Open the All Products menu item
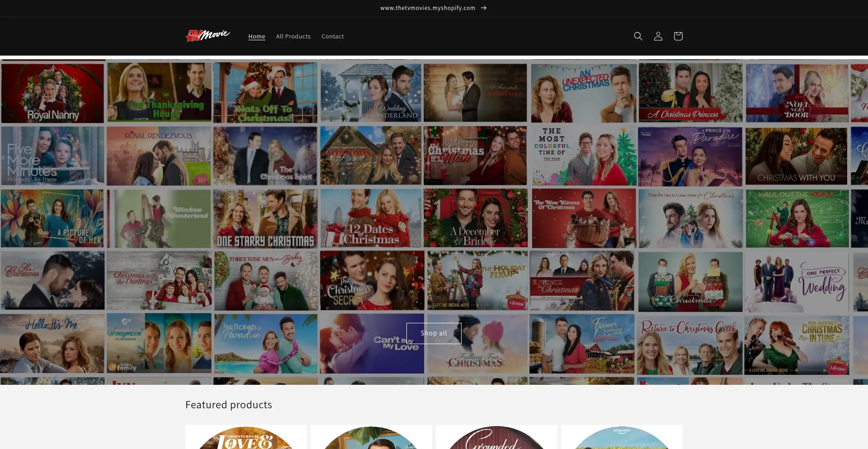This screenshot has width=868, height=449. pos(293,37)
